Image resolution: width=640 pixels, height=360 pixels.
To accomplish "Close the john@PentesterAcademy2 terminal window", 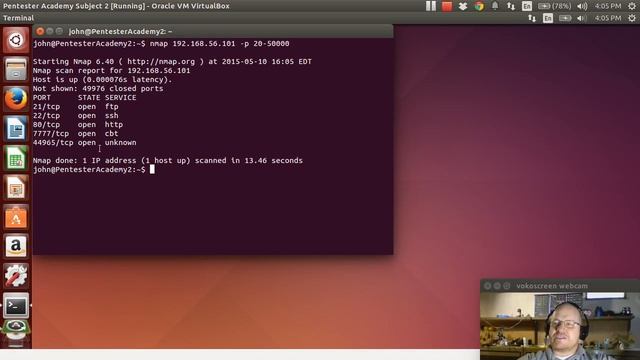I will (x=40, y=31).
